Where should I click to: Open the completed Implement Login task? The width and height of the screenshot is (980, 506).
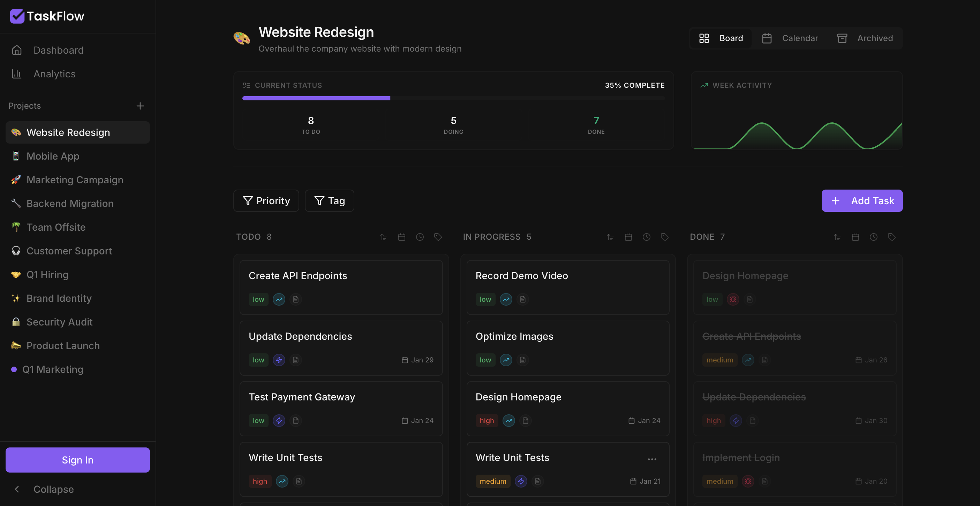click(795, 469)
